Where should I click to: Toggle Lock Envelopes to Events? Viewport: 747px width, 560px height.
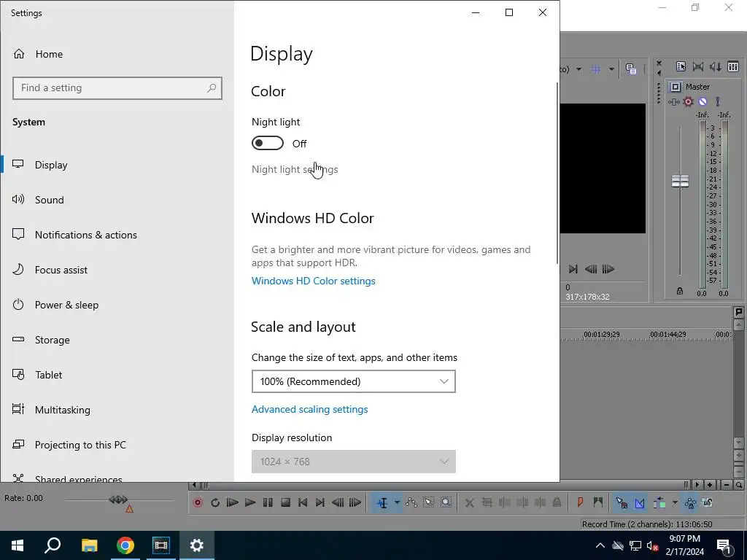click(690, 502)
